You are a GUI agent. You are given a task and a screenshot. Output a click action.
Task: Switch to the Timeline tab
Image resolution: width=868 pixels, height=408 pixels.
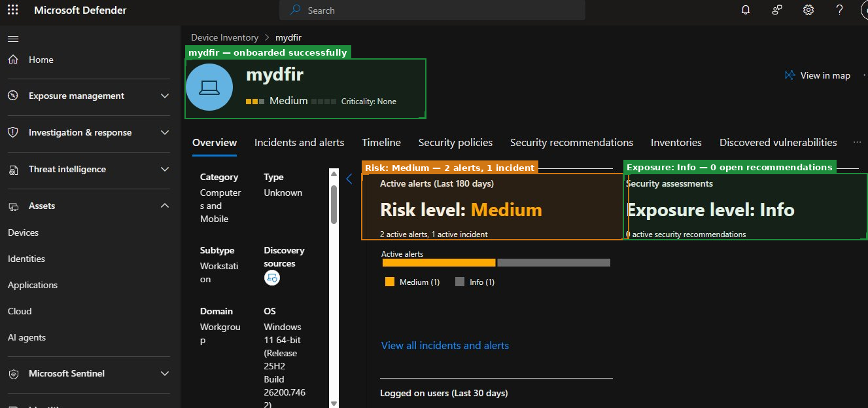(381, 142)
